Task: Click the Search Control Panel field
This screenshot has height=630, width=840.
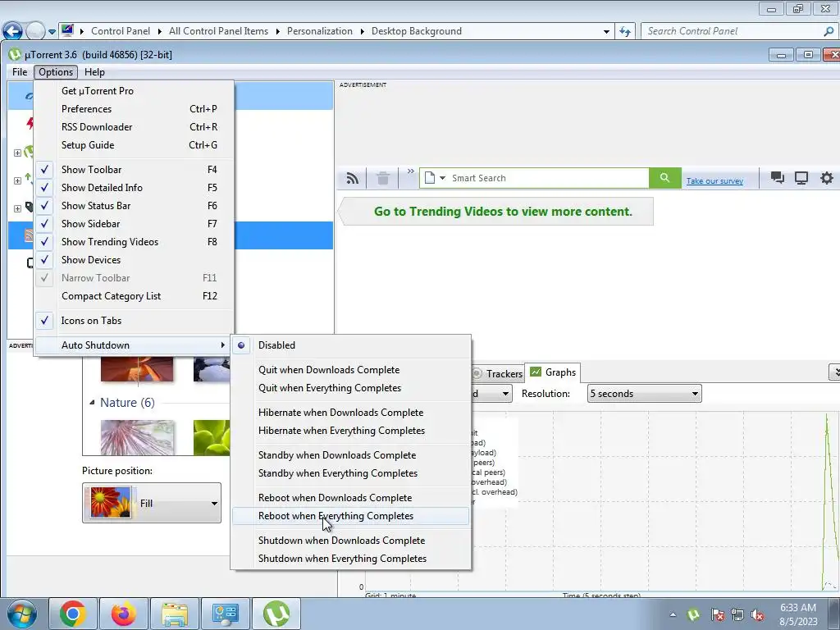Action: coord(734,32)
